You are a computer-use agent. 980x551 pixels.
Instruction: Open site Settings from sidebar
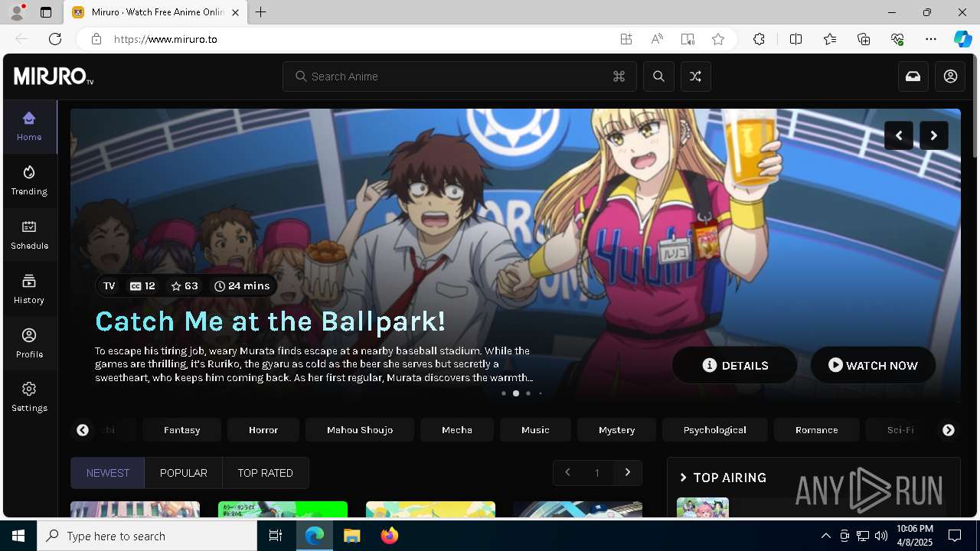tap(29, 397)
